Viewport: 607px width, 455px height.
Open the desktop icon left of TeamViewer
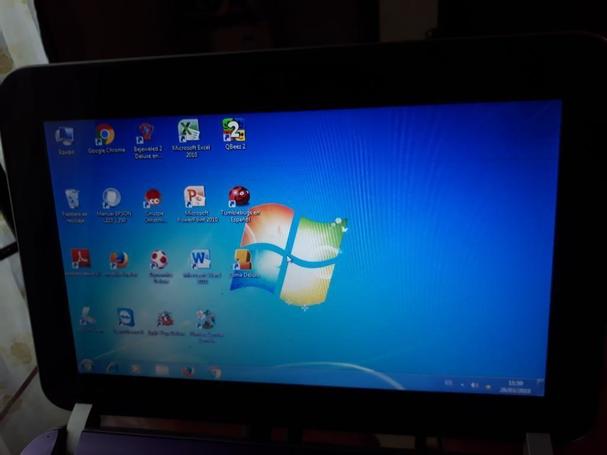click(90, 320)
